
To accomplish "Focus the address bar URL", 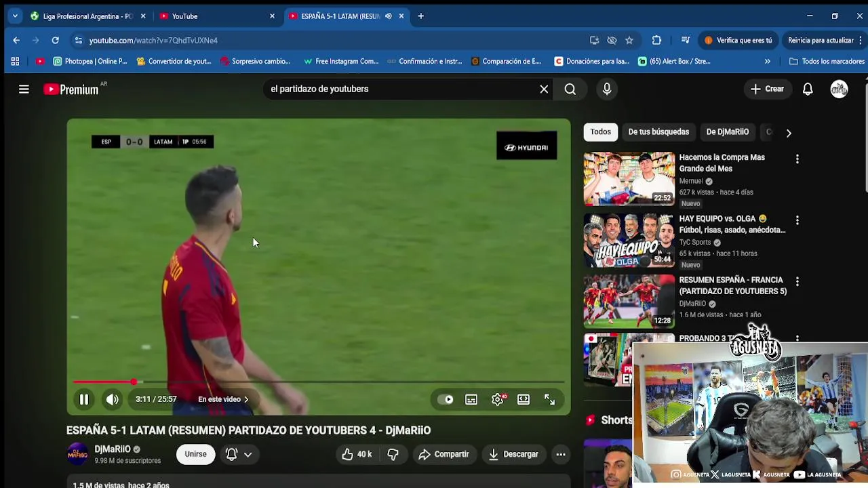I will [153, 41].
